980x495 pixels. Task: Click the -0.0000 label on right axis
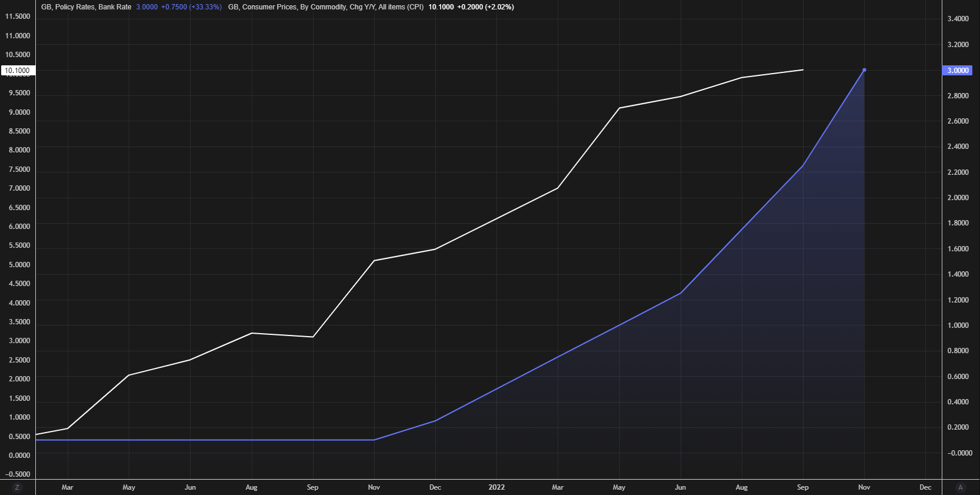[959, 453]
